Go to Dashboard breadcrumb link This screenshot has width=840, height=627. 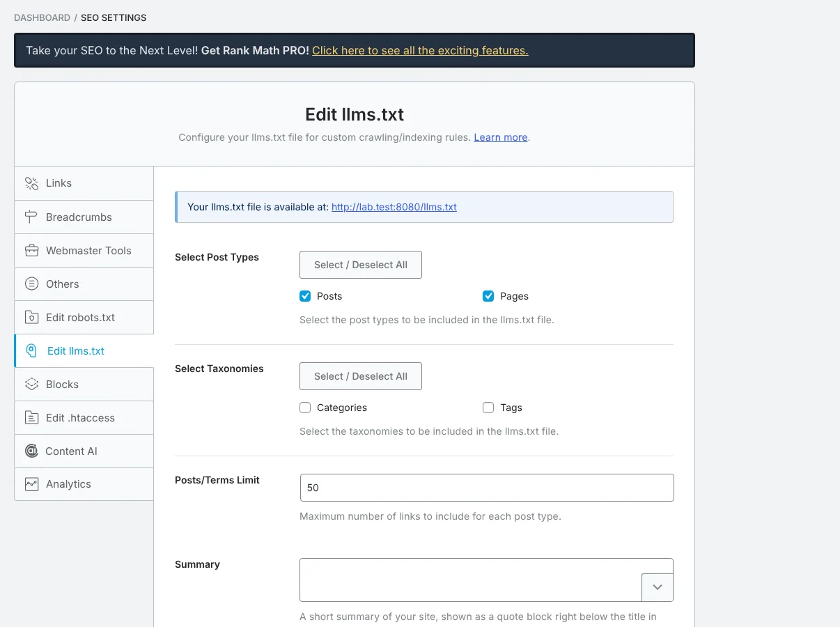42,17
